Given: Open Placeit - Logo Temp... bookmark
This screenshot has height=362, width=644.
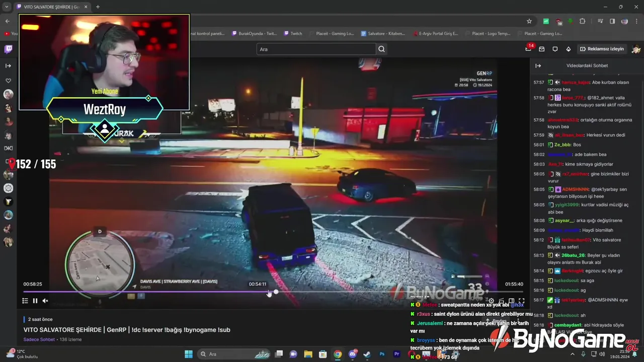Looking at the screenshot, I should click(488, 34).
